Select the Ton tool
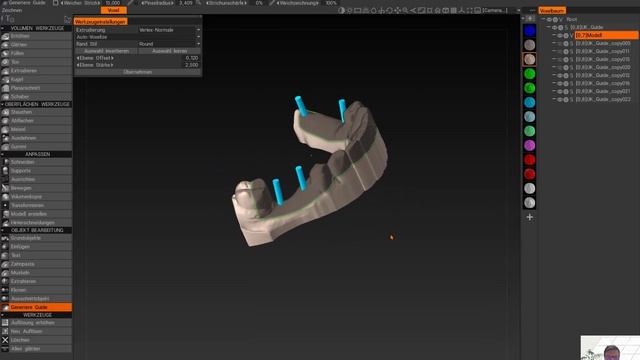The image size is (640, 360). [36, 62]
